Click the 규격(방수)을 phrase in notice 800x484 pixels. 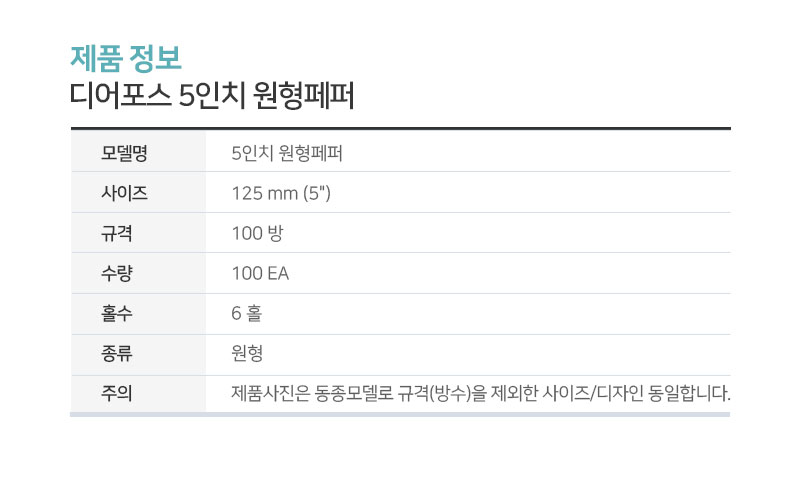point(442,393)
